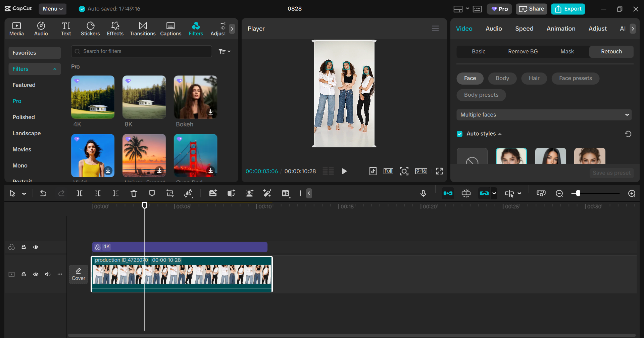This screenshot has height=338, width=644.
Task: Open the Transitions panel
Action: click(143, 29)
